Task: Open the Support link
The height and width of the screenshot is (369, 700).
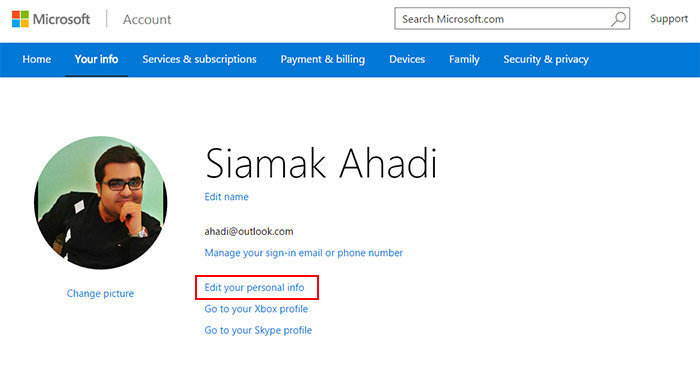Action: tap(669, 19)
